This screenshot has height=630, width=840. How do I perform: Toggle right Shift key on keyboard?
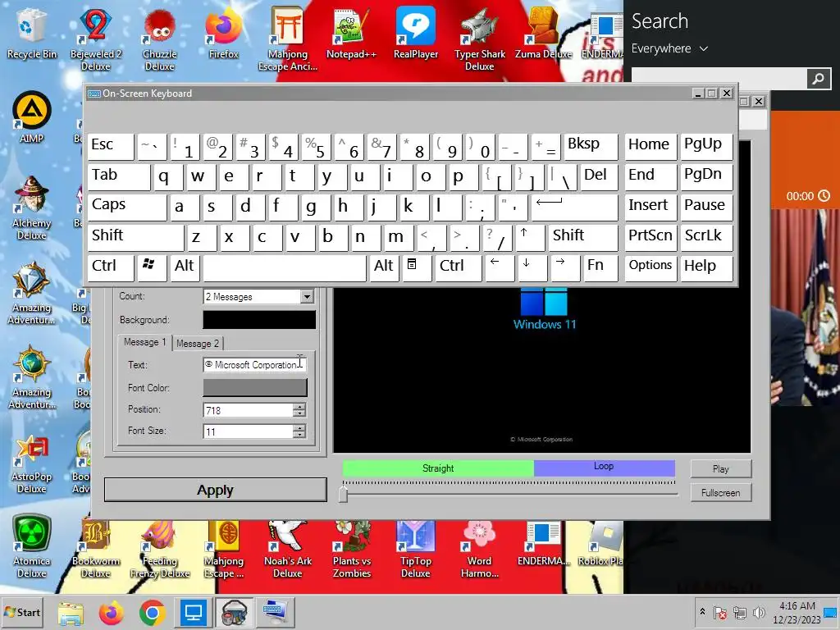click(583, 237)
